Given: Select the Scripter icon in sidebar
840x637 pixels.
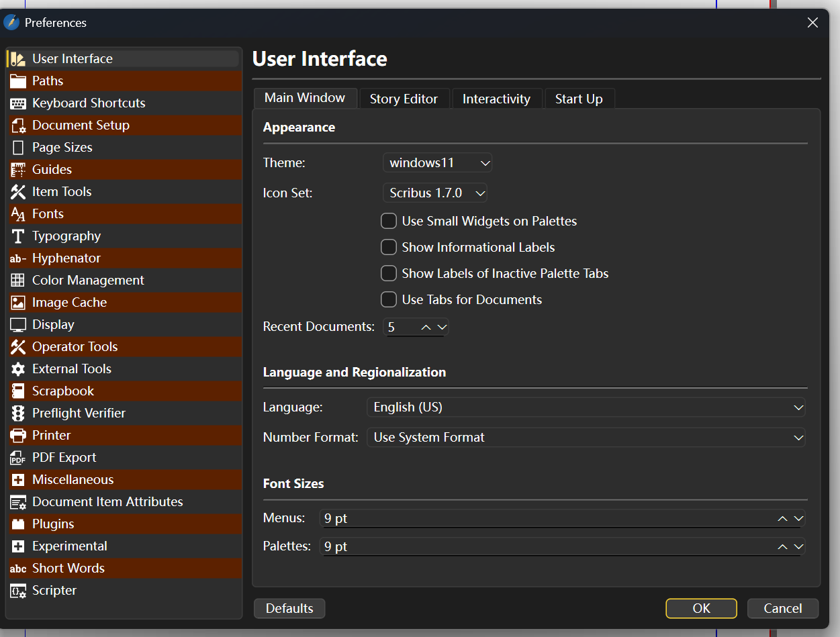Looking at the screenshot, I should coord(18,591).
